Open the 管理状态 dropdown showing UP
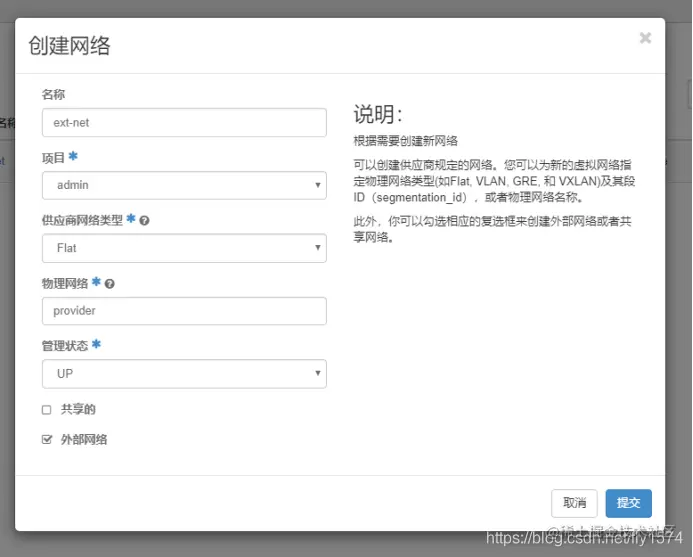The height and width of the screenshot is (557, 693). click(x=184, y=374)
